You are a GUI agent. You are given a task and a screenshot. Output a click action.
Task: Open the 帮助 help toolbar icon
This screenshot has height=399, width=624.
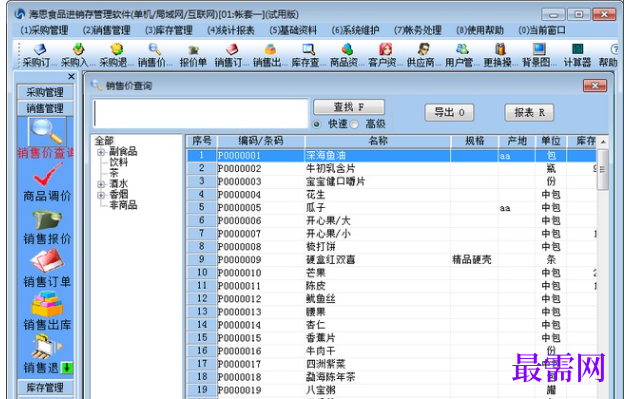tap(608, 55)
